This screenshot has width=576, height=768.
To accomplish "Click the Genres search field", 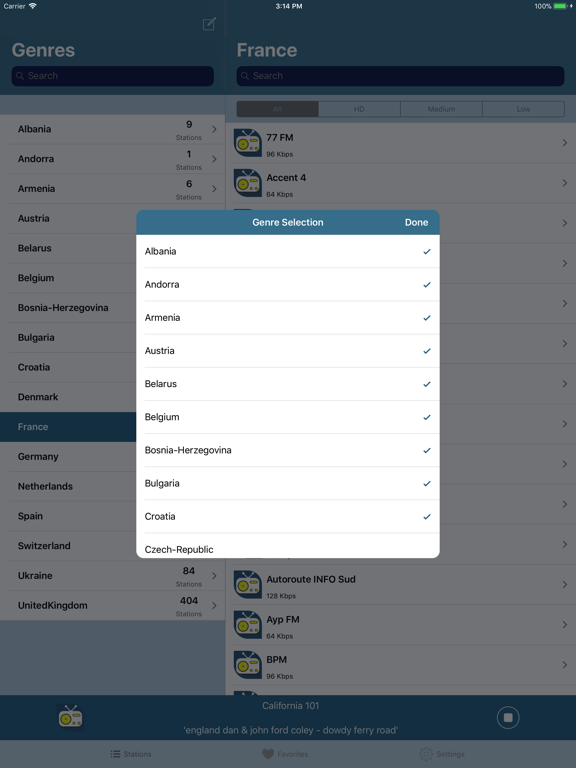I will point(113,76).
